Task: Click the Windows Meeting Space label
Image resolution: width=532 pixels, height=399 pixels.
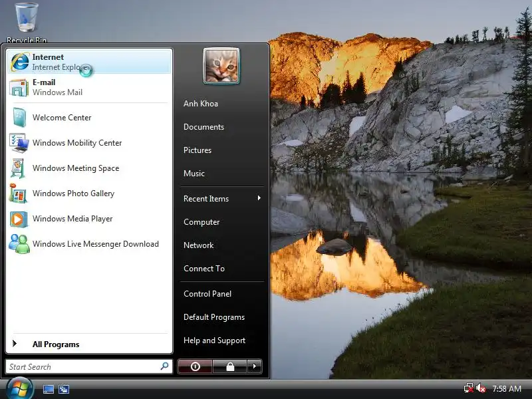Action: (x=76, y=168)
